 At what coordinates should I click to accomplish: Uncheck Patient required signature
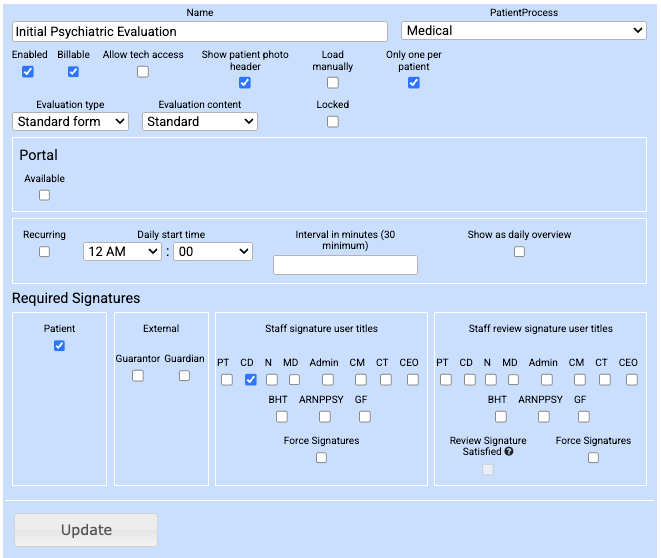[59, 346]
